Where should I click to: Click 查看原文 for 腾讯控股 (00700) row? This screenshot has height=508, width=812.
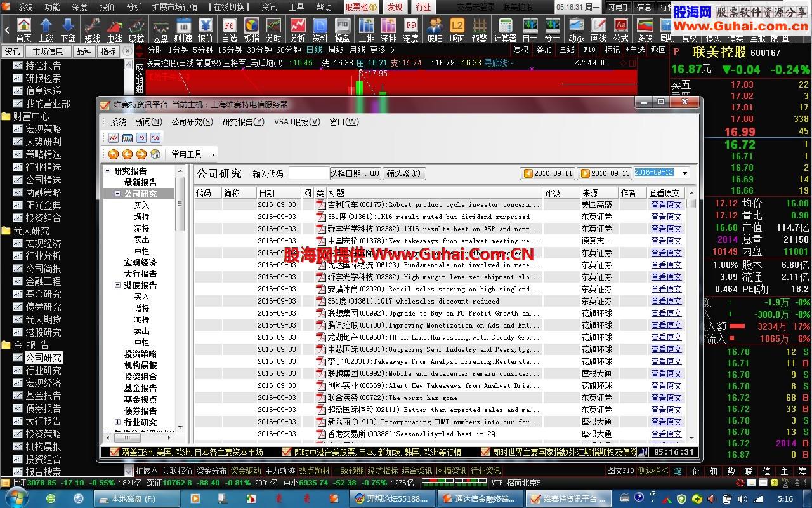[666, 325]
